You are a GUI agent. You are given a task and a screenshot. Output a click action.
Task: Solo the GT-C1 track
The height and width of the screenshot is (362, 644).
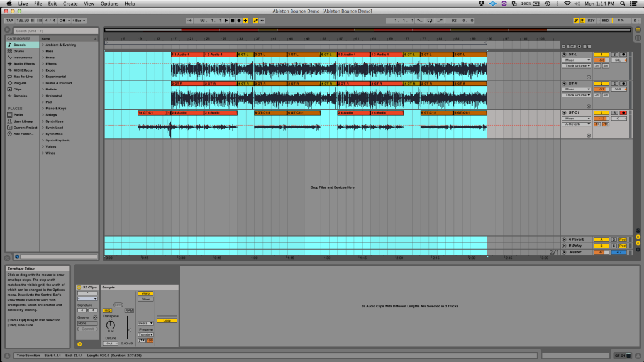(x=614, y=113)
